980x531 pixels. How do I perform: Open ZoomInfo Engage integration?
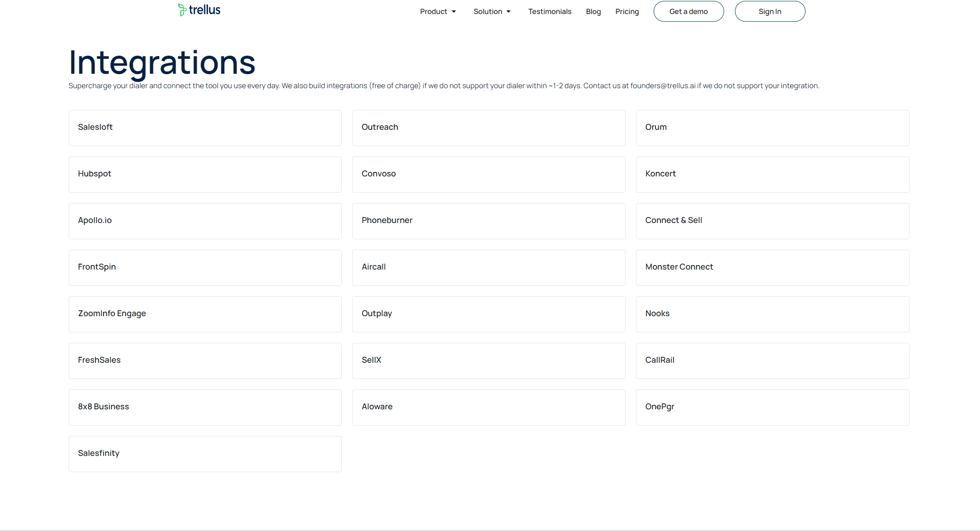pyautogui.click(x=205, y=314)
